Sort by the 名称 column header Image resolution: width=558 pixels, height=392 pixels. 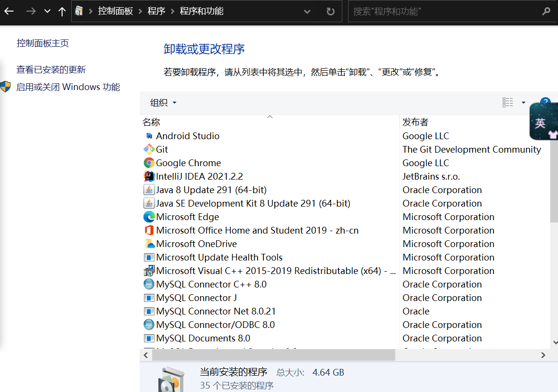point(151,122)
